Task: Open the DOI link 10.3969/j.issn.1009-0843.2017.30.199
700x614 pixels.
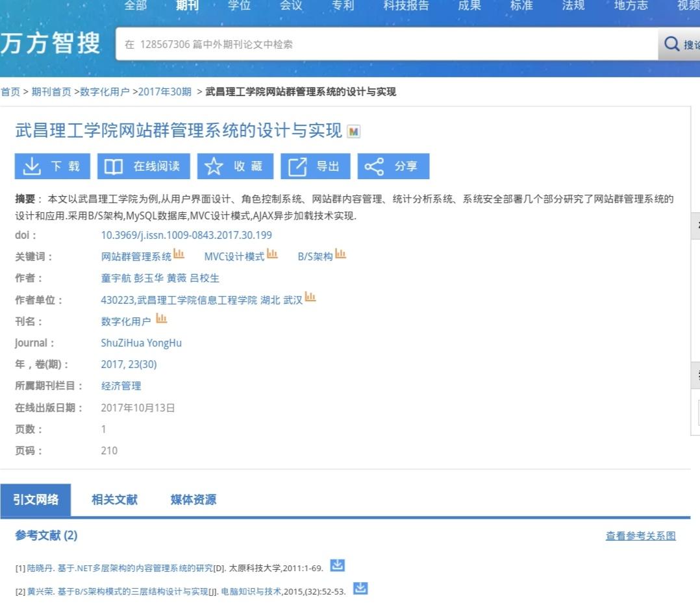Action: pyautogui.click(x=186, y=235)
